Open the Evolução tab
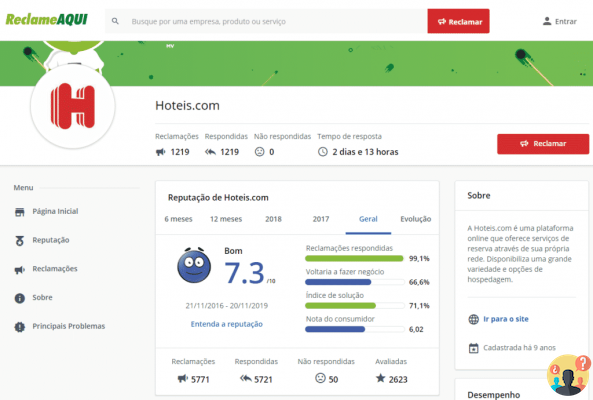593x400 pixels. (416, 219)
